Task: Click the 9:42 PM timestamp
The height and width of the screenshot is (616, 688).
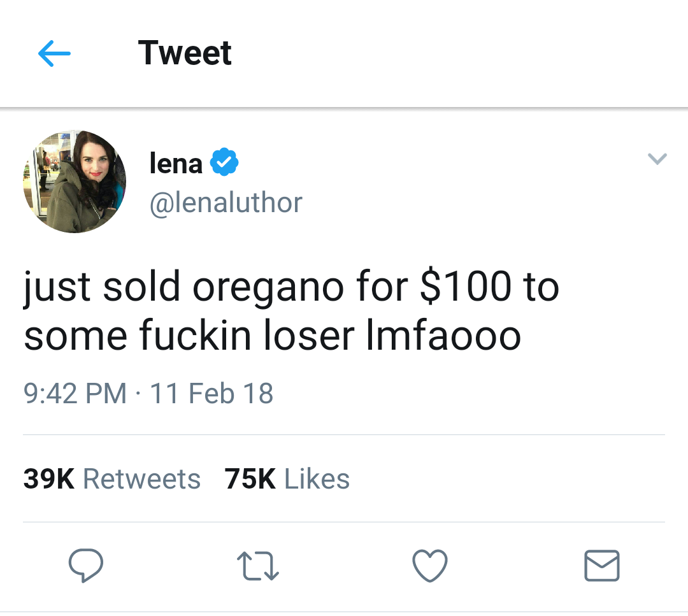Action: 75,393
